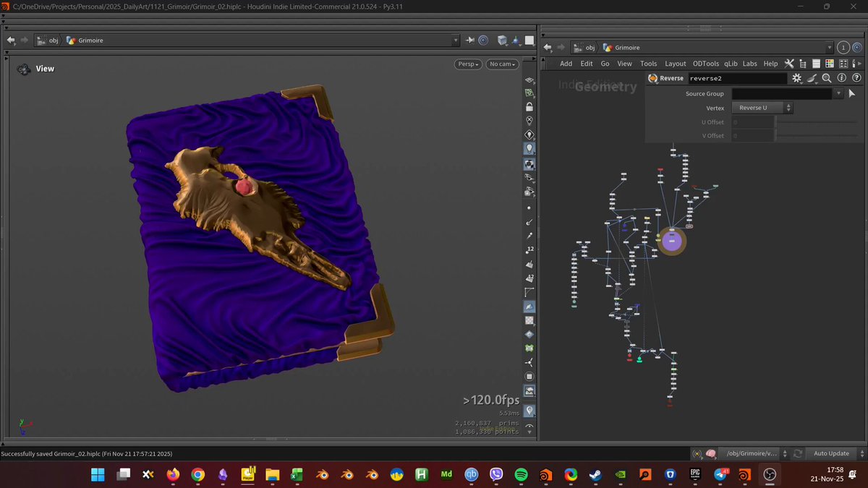Click the search magnifier icon in parameter pane
The image size is (868, 488).
pyautogui.click(x=827, y=78)
